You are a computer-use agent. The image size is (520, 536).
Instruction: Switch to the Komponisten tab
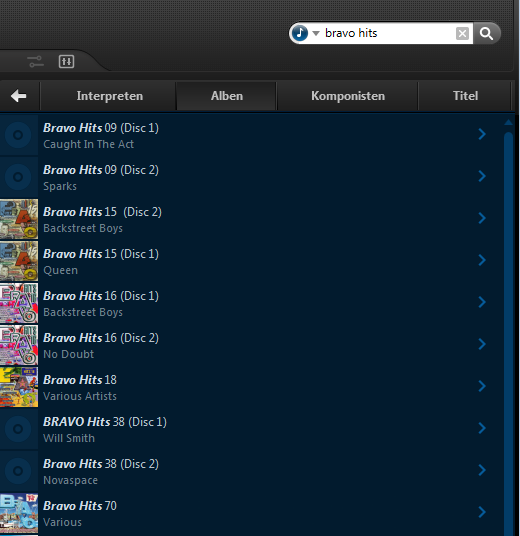coord(348,96)
